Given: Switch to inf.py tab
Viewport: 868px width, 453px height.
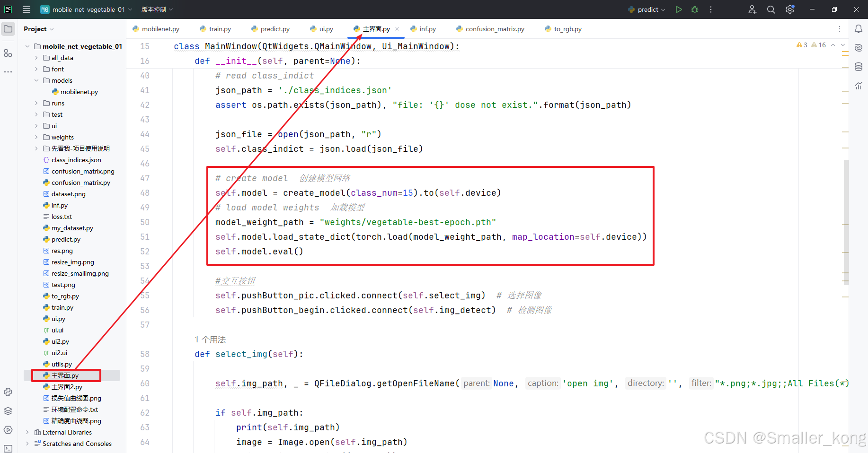Looking at the screenshot, I should (423, 29).
